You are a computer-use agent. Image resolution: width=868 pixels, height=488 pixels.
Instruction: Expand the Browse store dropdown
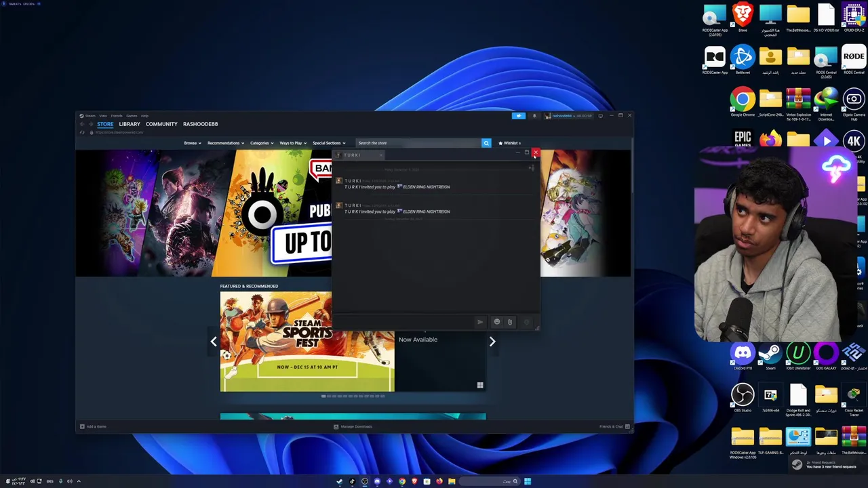[193, 143]
